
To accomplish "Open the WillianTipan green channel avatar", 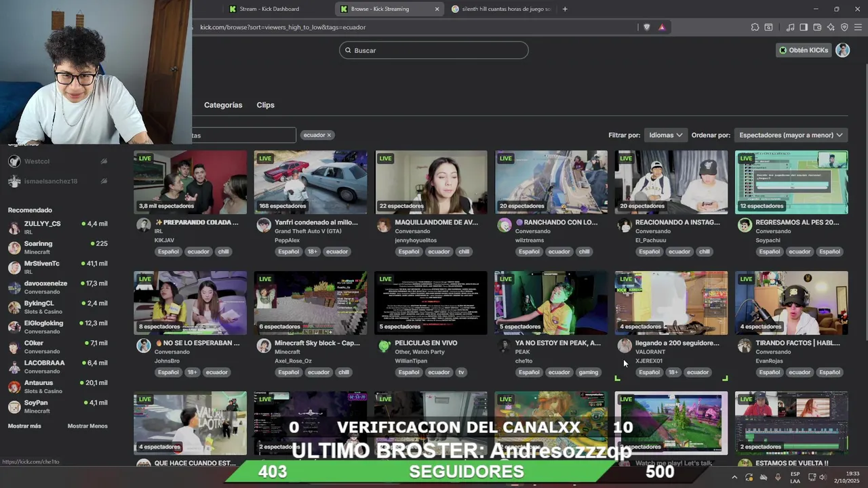I will [384, 346].
